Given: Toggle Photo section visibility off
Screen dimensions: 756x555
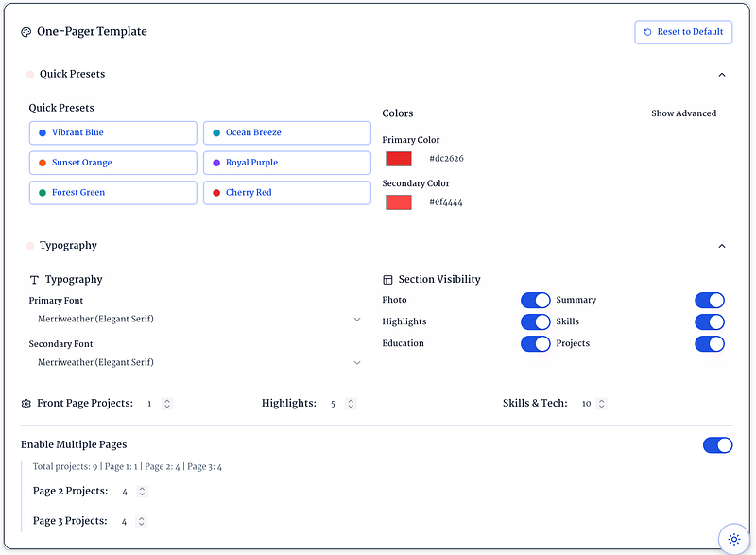Looking at the screenshot, I should click(535, 300).
